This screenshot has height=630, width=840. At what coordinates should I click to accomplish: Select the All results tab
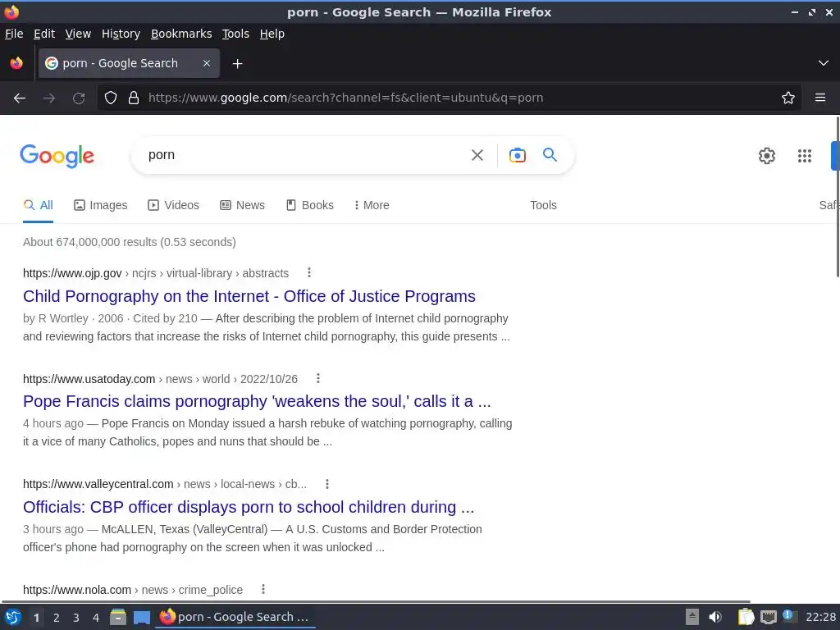click(38, 205)
